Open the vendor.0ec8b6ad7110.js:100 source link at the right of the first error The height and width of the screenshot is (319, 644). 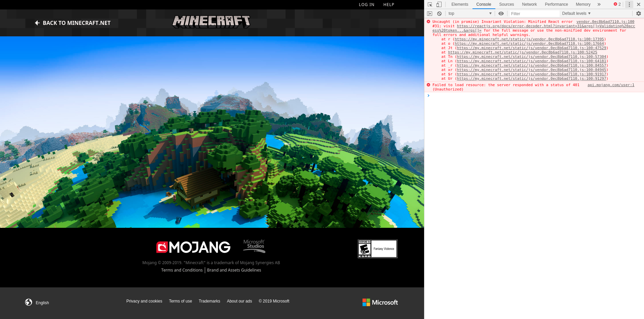click(x=605, y=22)
